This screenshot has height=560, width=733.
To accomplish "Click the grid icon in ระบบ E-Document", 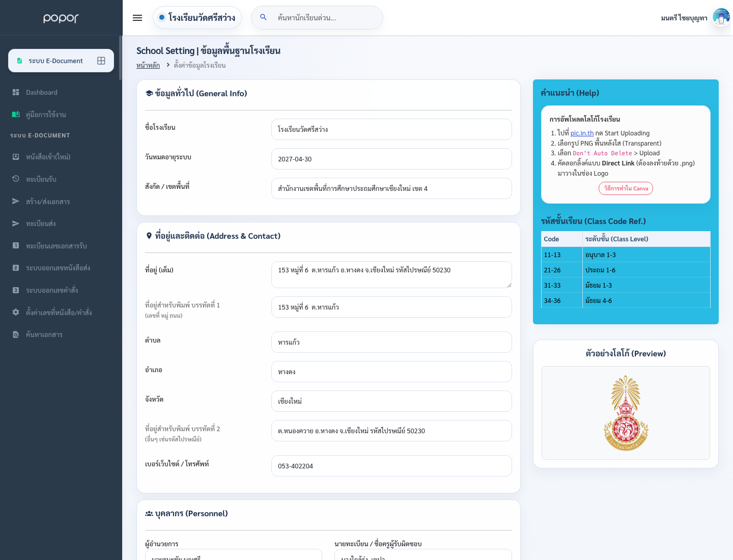I will (x=101, y=61).
